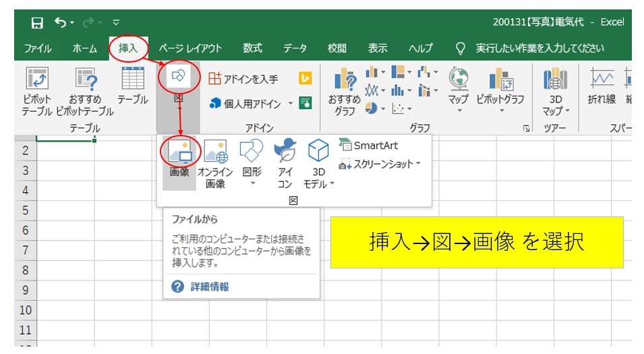Open Customize Quick Access Toolbar dropdown
This screenshot has height=354, width=644.
[116, 22]
